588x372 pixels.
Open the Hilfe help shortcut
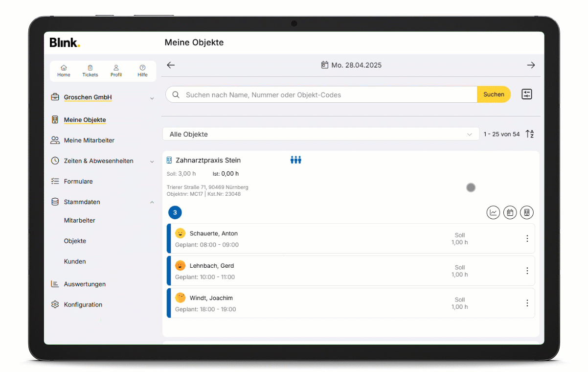pyautogui.click(x=142, y=71)
